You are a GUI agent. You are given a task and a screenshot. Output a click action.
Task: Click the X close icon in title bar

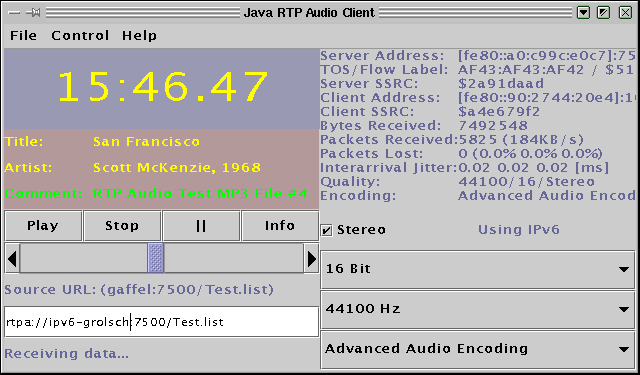[x=625, y=13]
